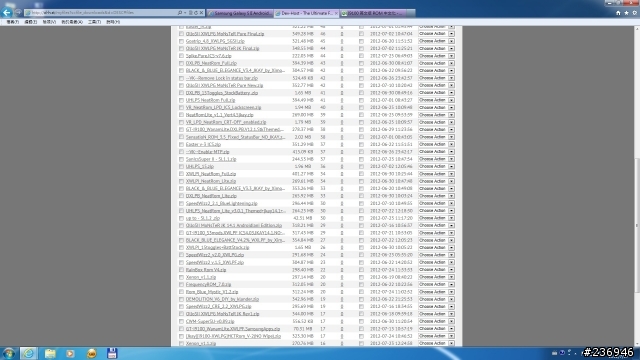Viewport: 640px width, 360px height.
Task: Open the XWLPI_1Stoggles-BattStock.zip link
Action: point(217,248)
